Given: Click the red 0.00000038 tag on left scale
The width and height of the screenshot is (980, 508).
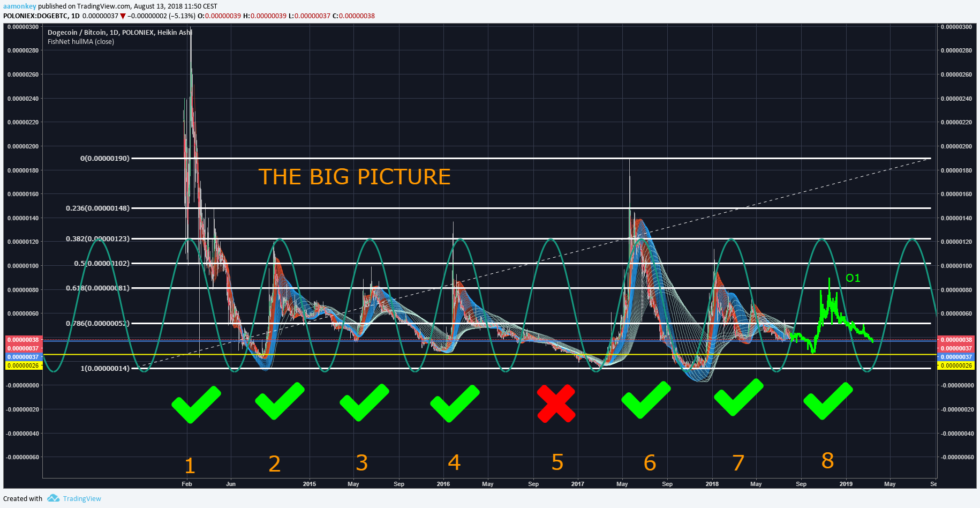Looking at the screenshot, I should [x=24, y=340].
